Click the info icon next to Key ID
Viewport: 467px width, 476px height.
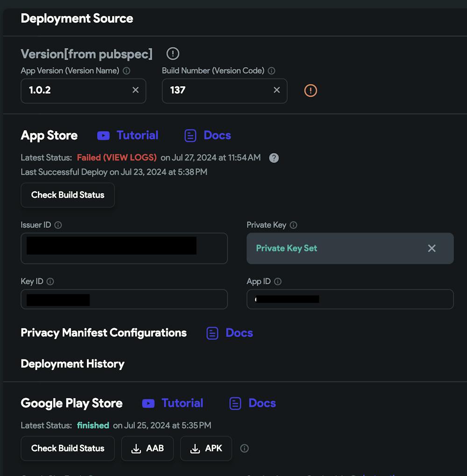[x=50, y=281]
